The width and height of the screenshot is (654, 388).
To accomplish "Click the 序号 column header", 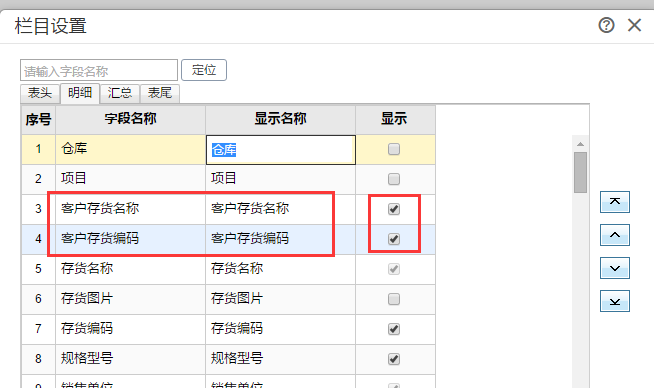I will coord(38,120).
